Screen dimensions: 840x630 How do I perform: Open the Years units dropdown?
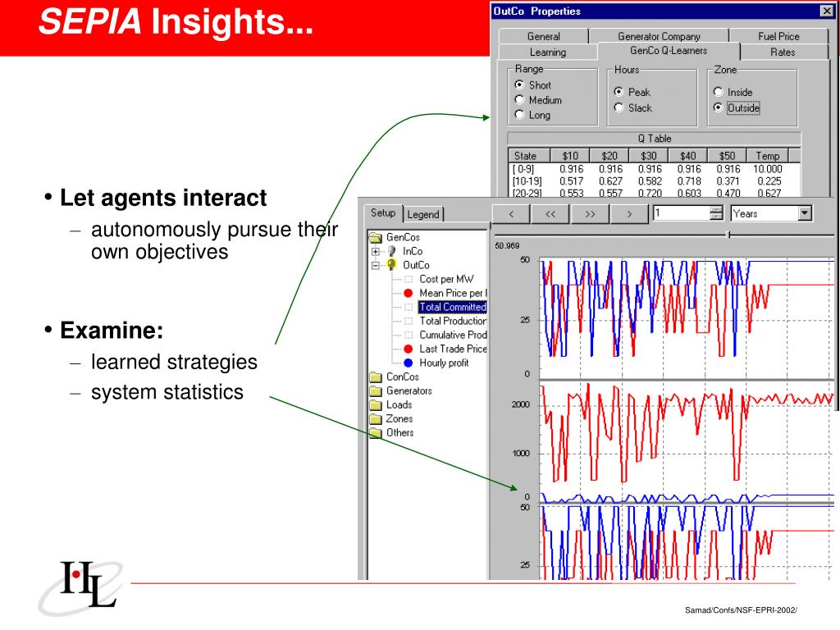[x=804, y=213]
